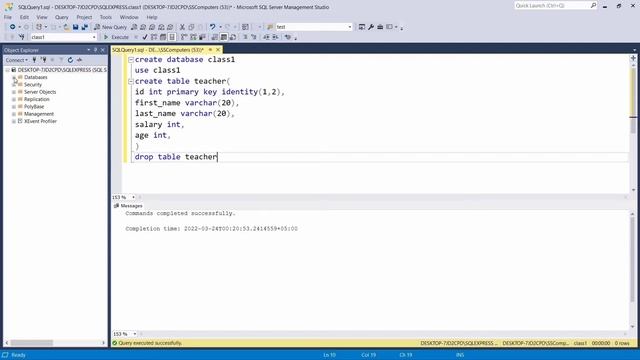Open the Window menu
640x360 pixels.
(129, 17)
